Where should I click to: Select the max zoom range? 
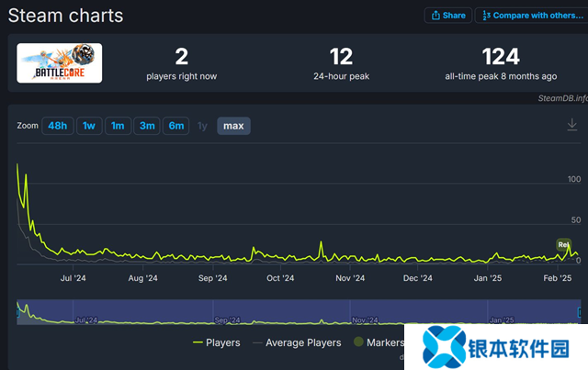click(233, 126)
